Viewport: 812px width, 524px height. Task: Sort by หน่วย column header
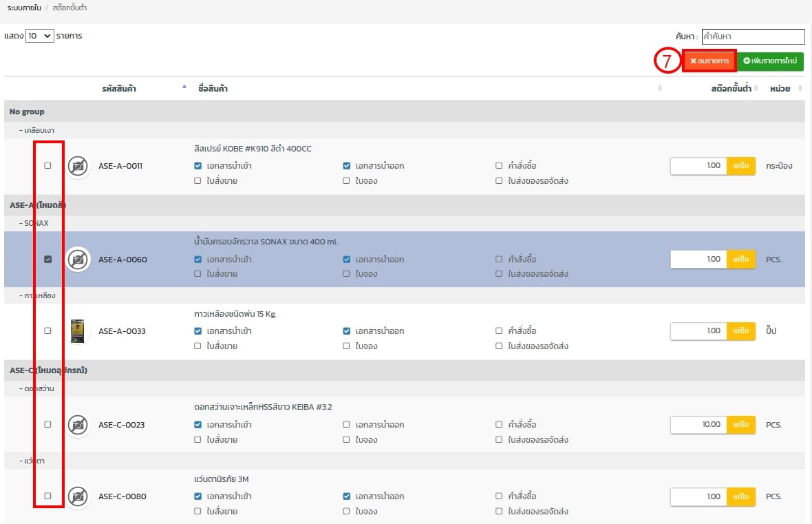[780, 89]
